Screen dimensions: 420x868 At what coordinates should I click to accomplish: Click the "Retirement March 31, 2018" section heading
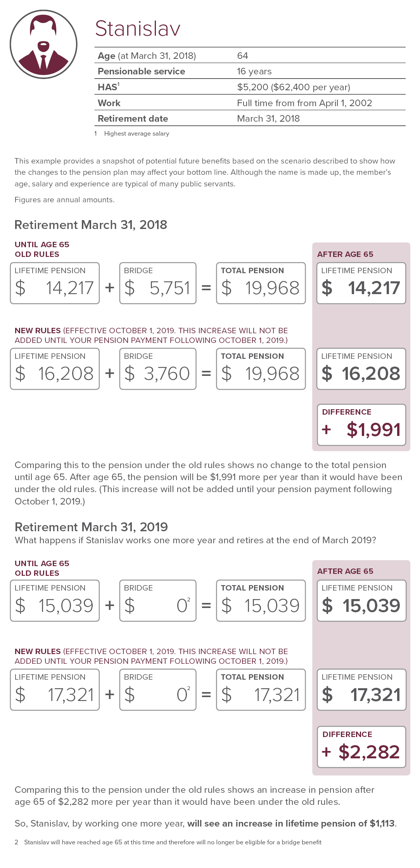coord(91,225)
